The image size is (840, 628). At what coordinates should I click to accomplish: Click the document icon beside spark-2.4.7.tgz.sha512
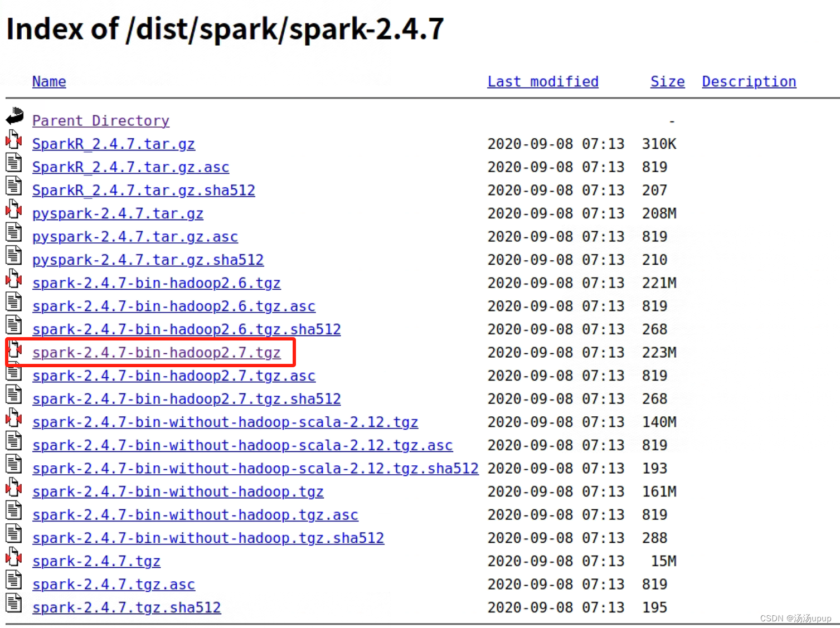(x=13, y=603)
